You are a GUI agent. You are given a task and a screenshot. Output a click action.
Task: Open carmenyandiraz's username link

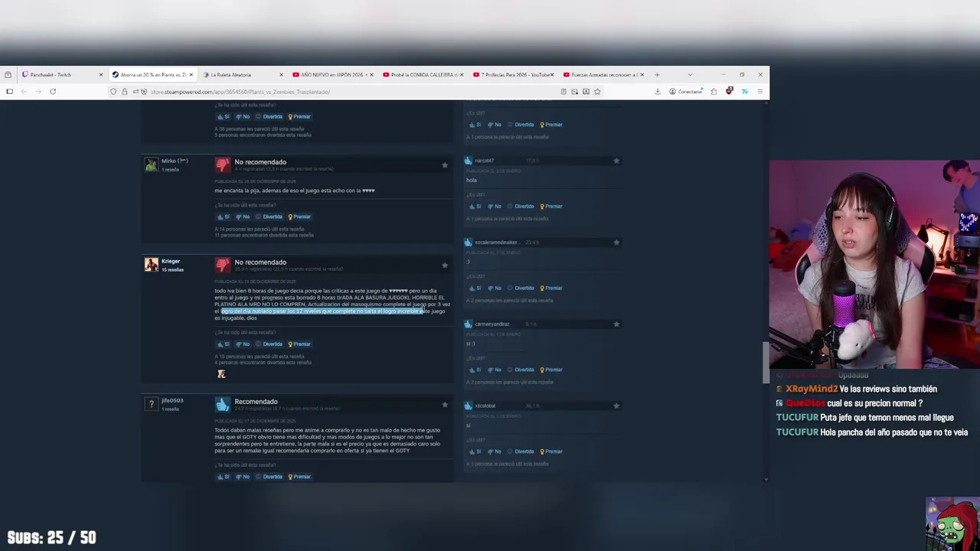(x=492, y=324)
